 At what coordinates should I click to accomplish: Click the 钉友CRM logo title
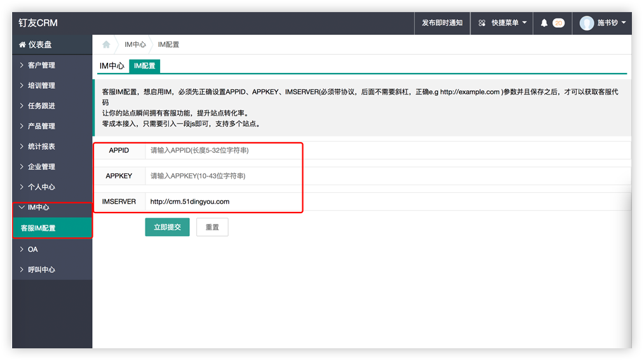pyautogui.click(x=37, y=23)
